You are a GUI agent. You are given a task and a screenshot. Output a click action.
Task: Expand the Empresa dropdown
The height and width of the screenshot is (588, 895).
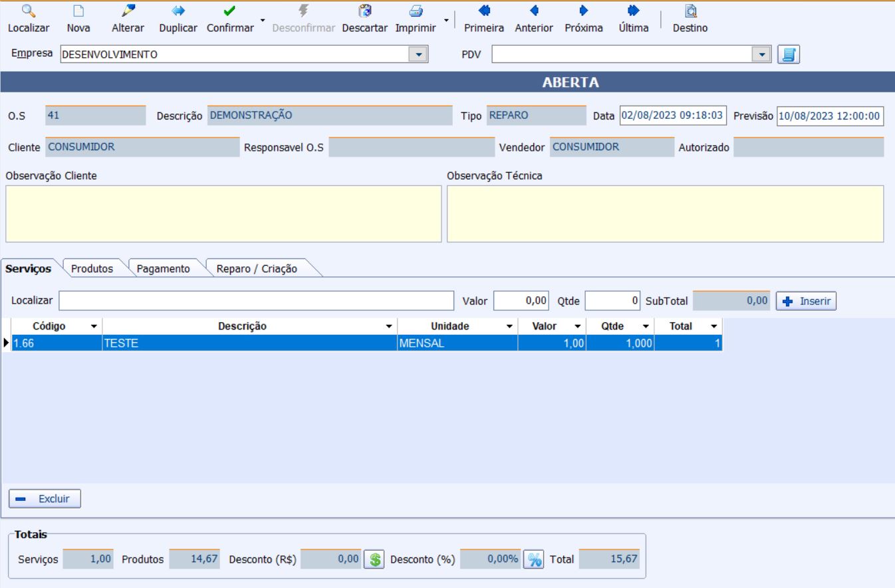click(418, 54)
